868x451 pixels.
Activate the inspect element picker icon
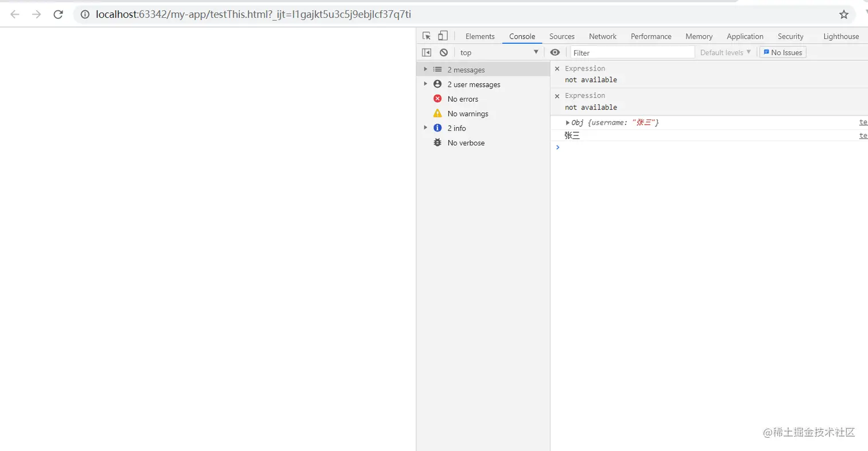(x=427, y=36)
